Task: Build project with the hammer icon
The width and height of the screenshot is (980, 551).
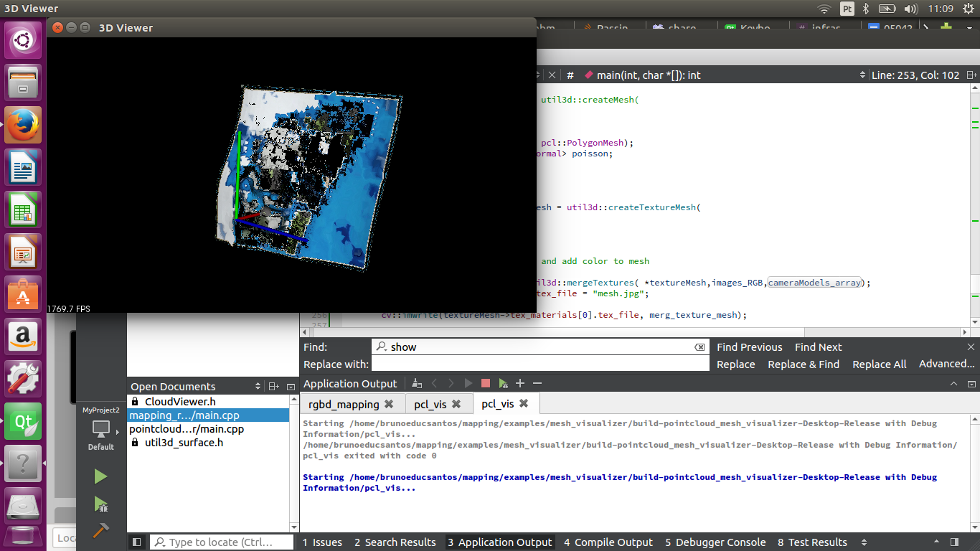Action: pos(100,532)
